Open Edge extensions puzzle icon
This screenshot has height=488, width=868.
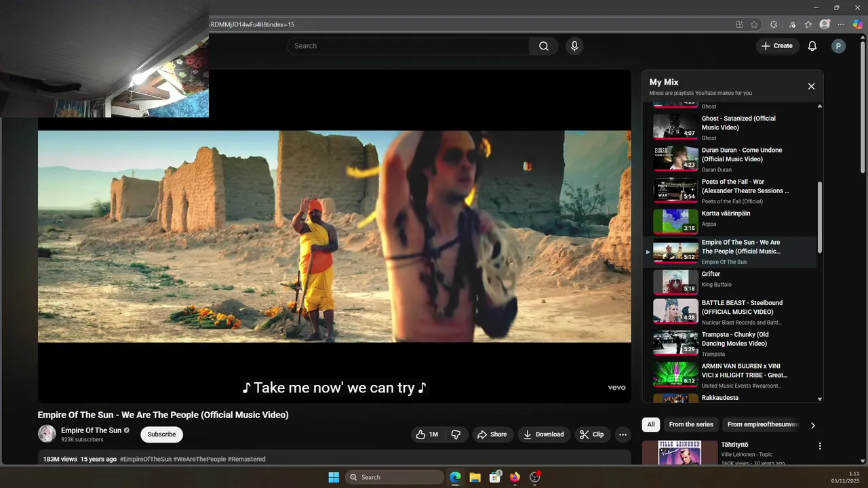point(774,24)
